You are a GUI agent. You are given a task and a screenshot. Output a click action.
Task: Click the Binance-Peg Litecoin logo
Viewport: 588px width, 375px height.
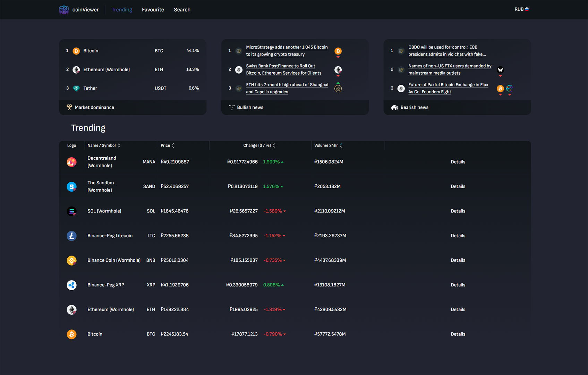click(72, 236)
